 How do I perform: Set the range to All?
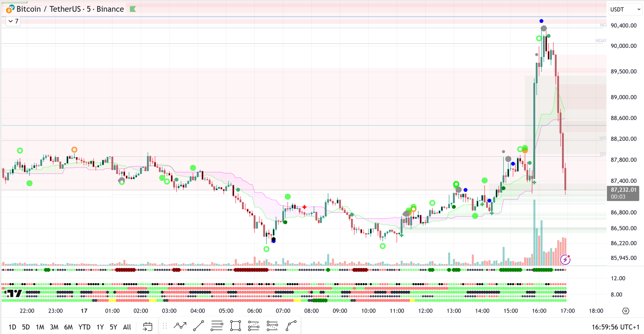point(127,327)
